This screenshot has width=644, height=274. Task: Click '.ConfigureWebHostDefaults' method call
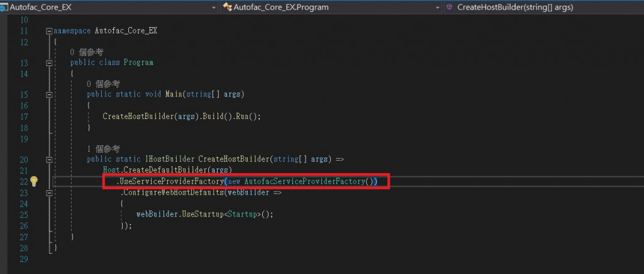172,193
